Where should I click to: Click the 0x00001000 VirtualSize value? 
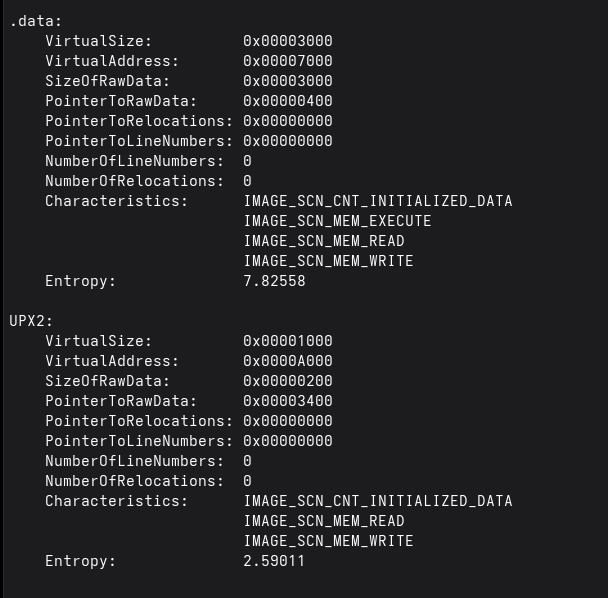point(288,341)
